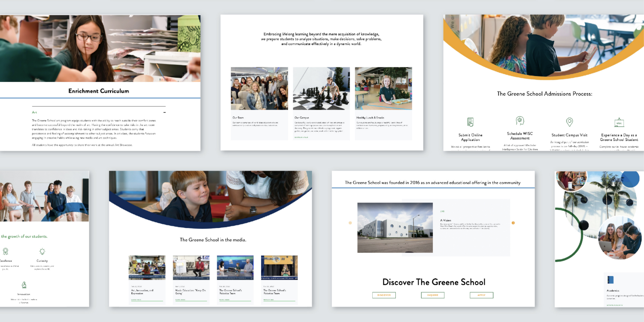Click the Schedule WISC Assessment head icon
Image resolution: width=644 pixels, height=322 pixels.
click(520, 121)
